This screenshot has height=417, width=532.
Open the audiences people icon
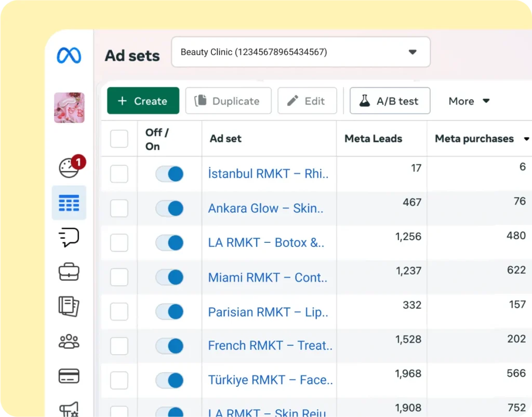[69, 341]
